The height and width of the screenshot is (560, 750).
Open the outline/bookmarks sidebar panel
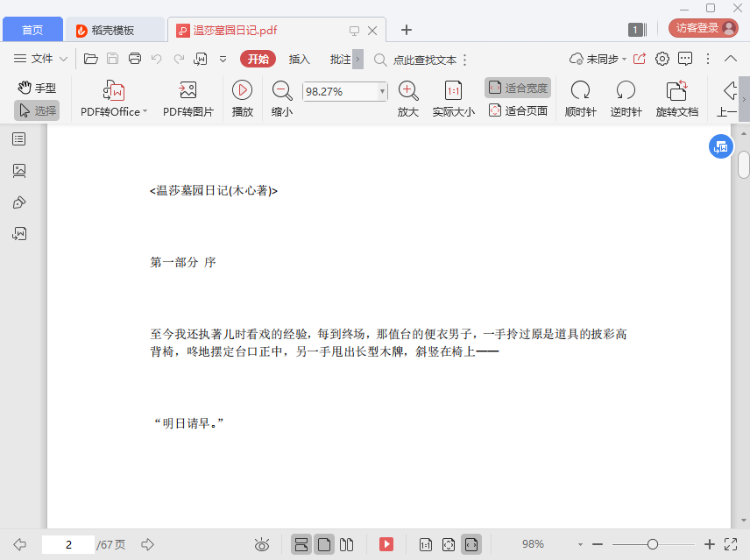click(x=19, y=139)
